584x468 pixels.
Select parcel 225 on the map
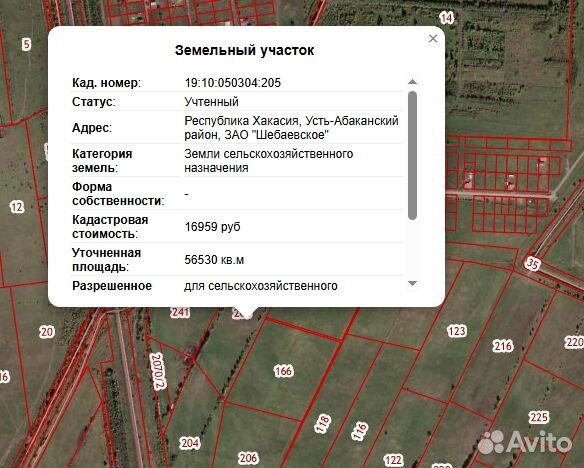[x=539, y=417]
